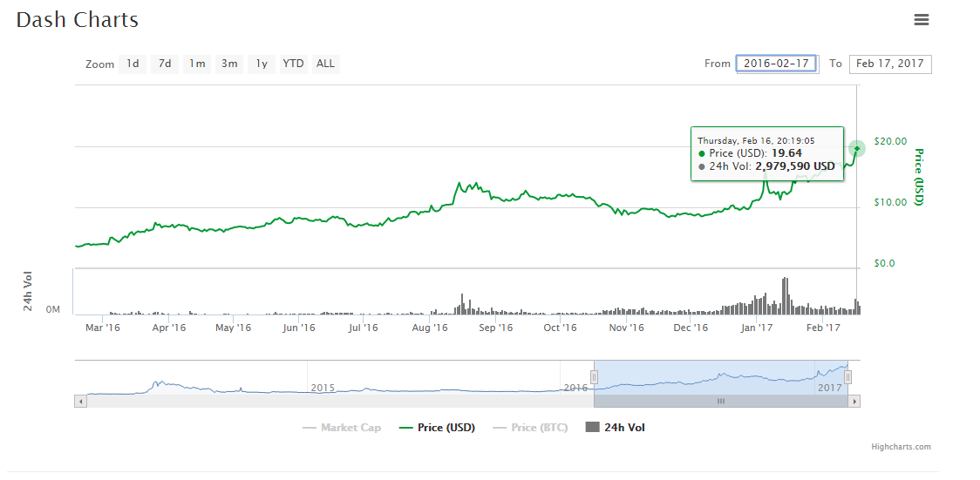Viewport: 980px width, 480px height.
Task: Toggle Price (USD) series in legend
Action: (x=437, y=428)
